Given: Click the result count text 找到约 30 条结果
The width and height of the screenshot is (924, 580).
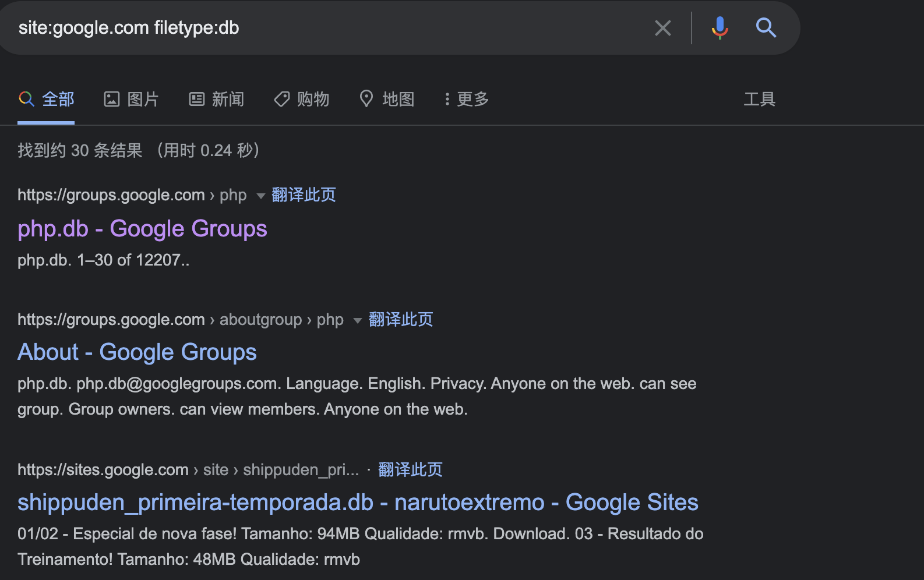Looking at the screenshot, I should [x=80, y=150].
